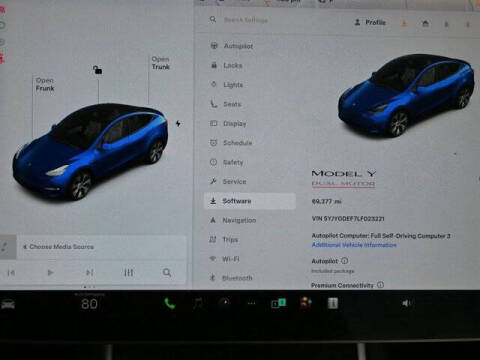Open the colorful Toybox app icon

(306, 303)
